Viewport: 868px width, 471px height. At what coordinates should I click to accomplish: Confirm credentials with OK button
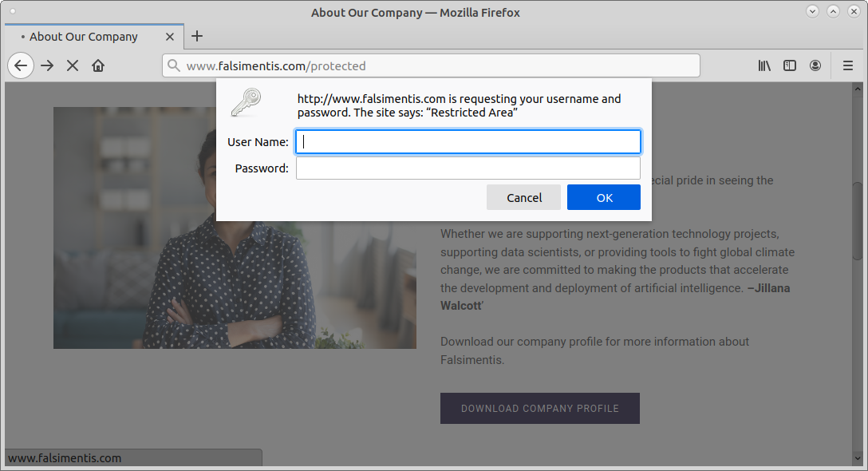click(604, 198)
